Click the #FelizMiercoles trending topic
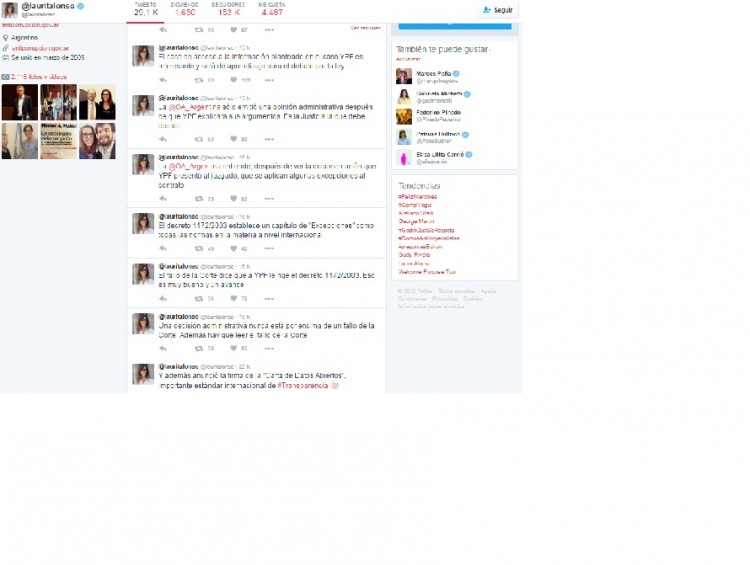The width and height of the screenshot is (750, 565). (419, 197)
